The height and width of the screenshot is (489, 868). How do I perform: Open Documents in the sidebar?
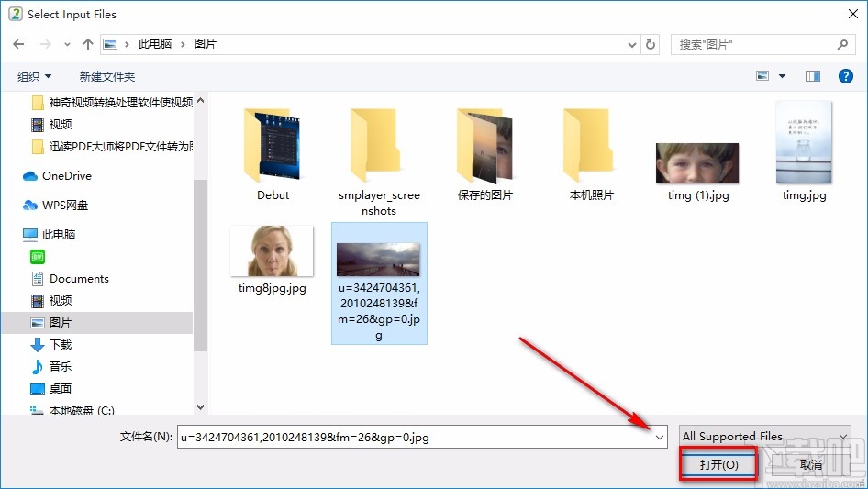pyautogui.click(x=70, y=279)
